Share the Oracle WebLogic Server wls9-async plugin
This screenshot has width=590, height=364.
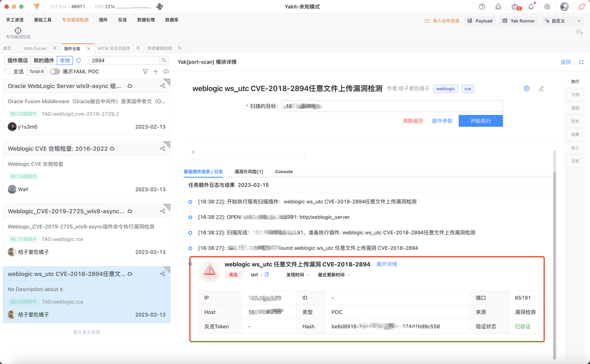coord(163,86)
